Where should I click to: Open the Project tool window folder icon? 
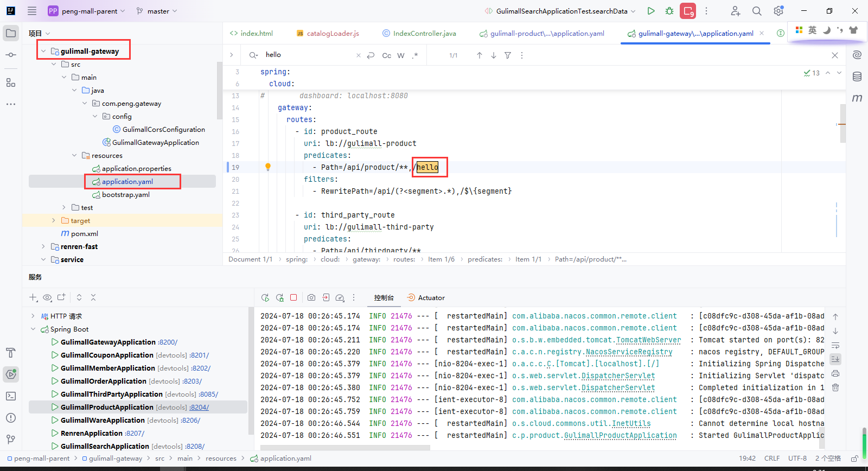click(x=11, y=33)
